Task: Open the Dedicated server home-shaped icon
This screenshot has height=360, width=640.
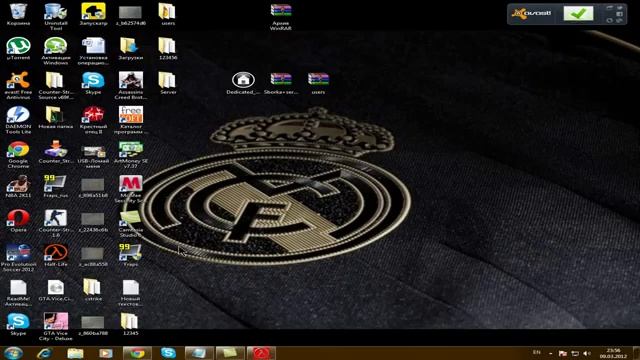Action: tap(243, 80)
